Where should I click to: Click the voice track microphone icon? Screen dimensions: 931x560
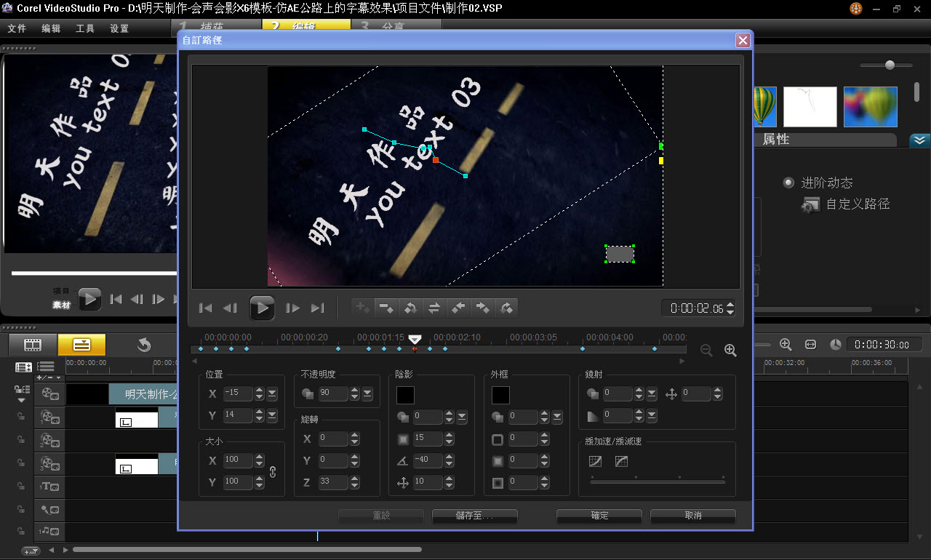click(50, 509)
